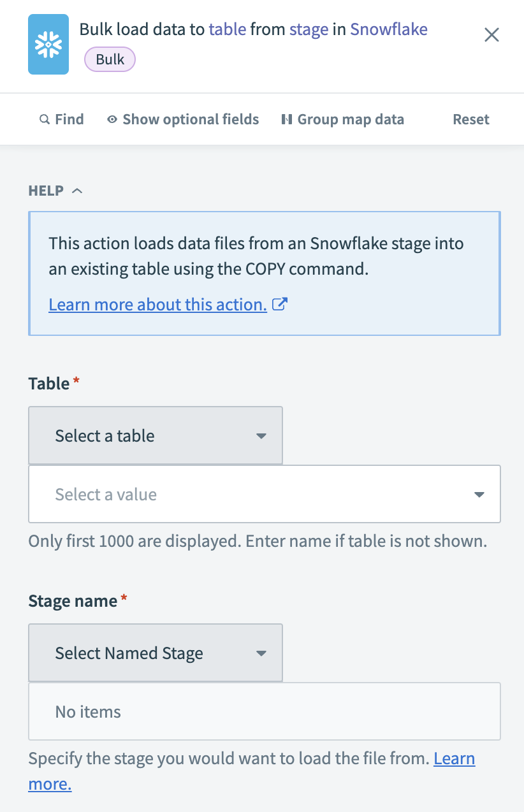The image size is (524, 812).
Task: Collapse the HELP section
Action: pos(77,190)
